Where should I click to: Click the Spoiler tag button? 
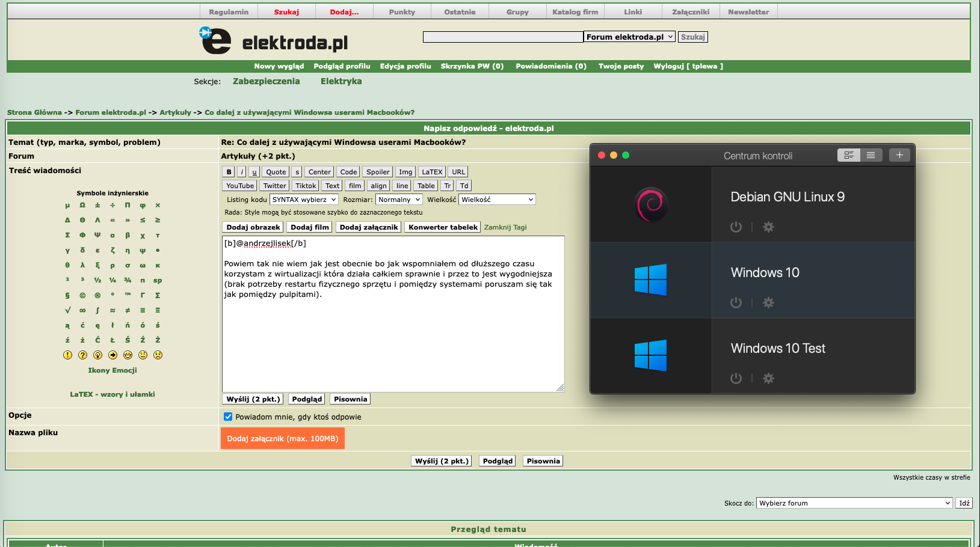[378, 172]
